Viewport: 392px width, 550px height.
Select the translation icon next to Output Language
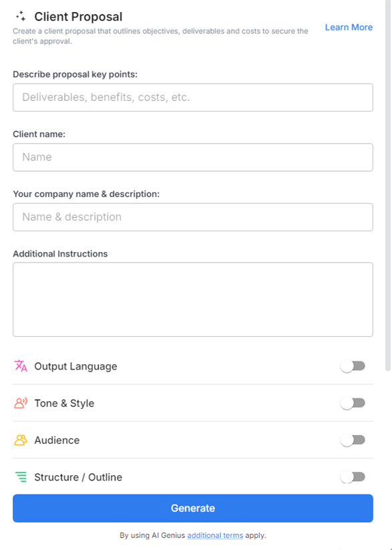click(19, 366)
